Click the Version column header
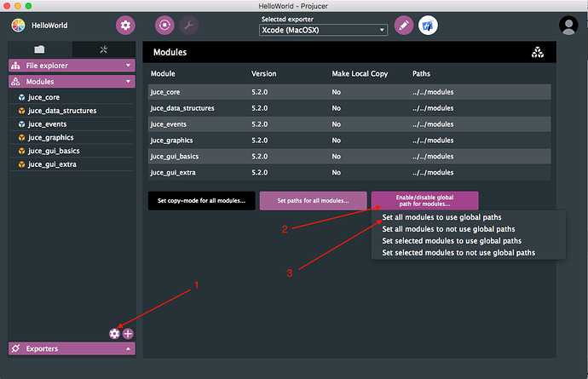Viewport: 588px width, 379px height. [x=263, y=73]
